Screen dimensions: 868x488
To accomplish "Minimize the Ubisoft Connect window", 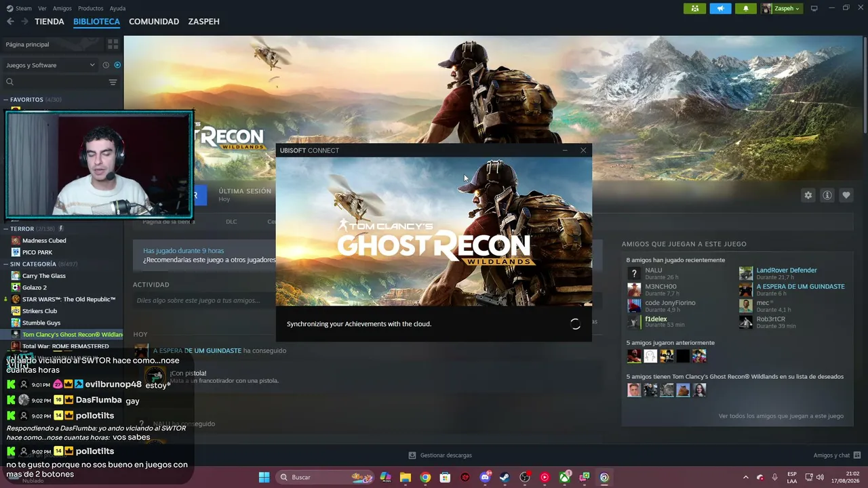I will point(565,150).
